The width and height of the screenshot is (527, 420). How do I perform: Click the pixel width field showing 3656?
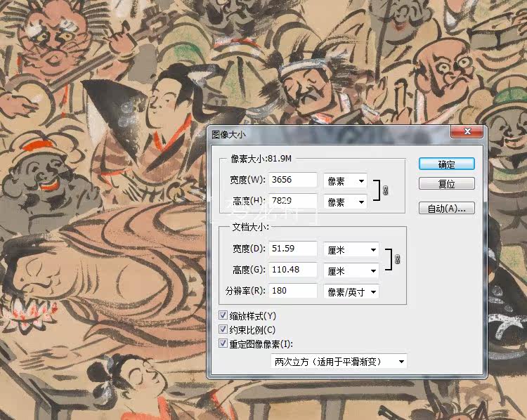(293, 180)
